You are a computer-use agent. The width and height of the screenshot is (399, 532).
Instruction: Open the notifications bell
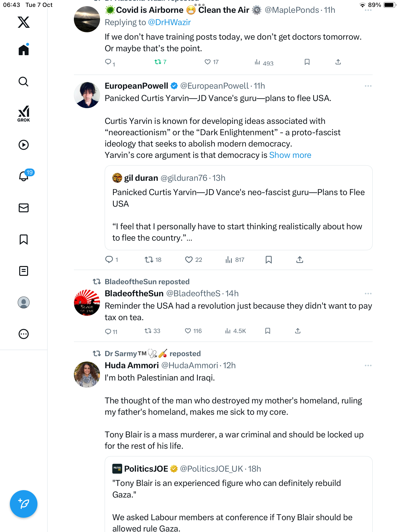[24, 176]
